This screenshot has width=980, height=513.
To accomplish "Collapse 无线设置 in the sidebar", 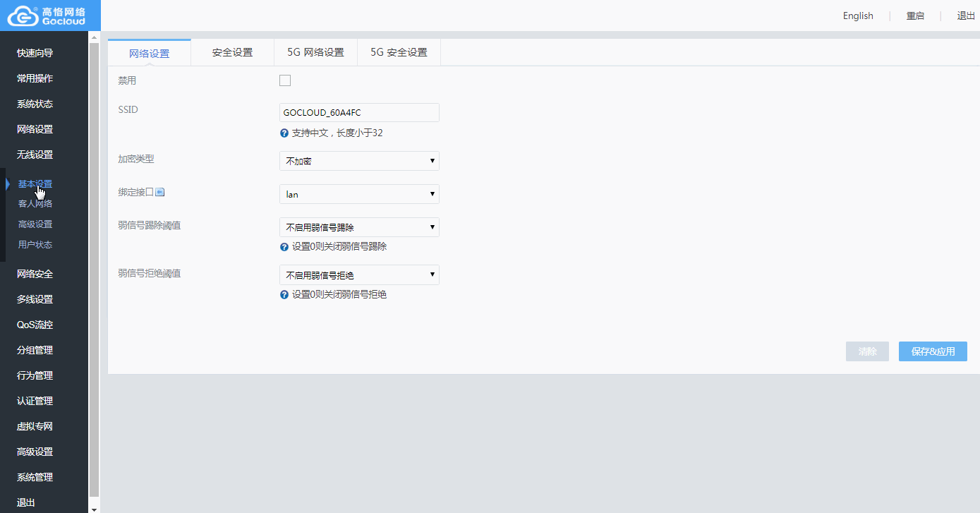I will 35,155.
